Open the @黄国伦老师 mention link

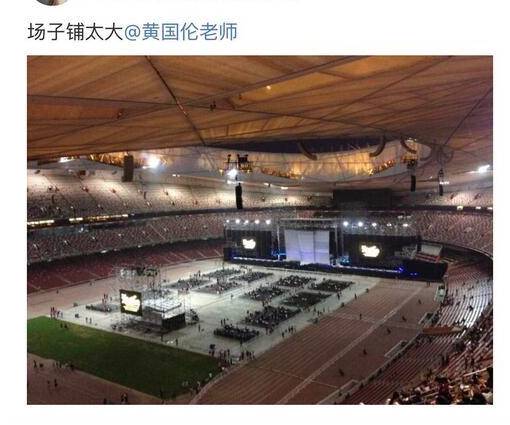pyautogui.click(x=181, y=32)
